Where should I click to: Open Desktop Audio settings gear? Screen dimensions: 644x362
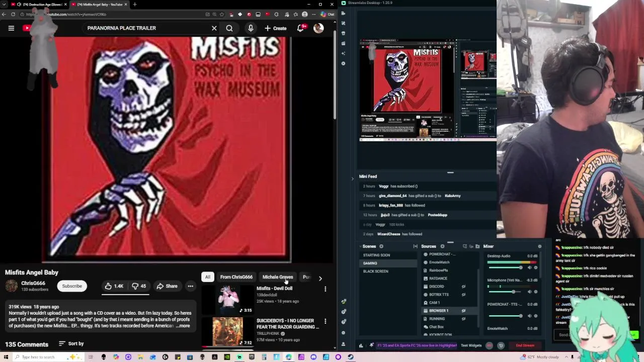click(535, 267)
